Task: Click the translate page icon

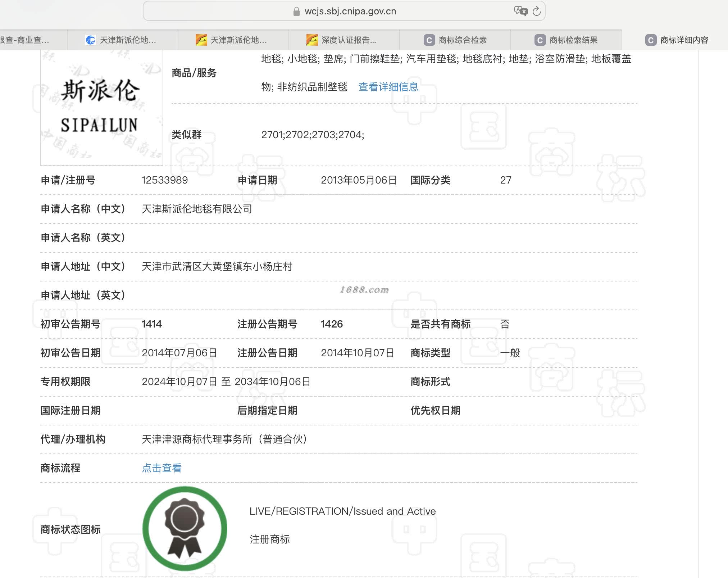Action: 520,11
